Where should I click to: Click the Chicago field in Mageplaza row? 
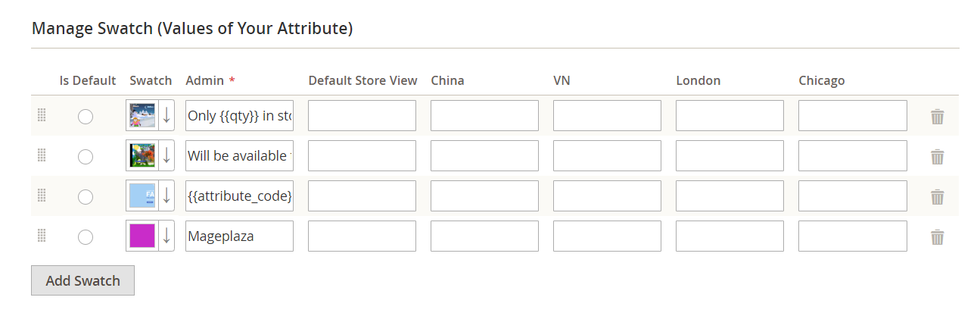tap(852, 236)
